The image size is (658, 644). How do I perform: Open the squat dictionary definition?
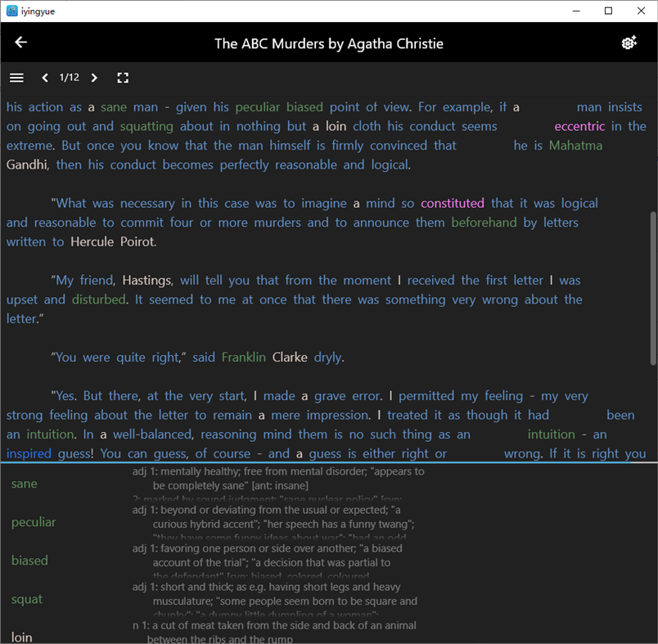coord(27,598)
